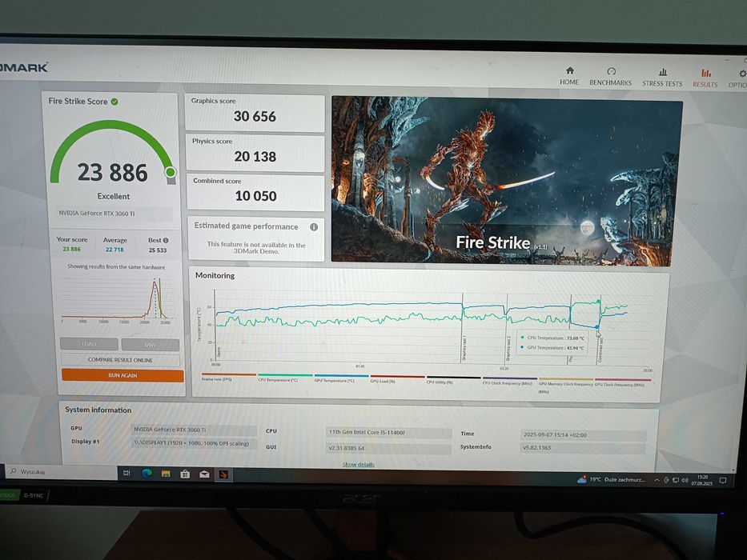This screenshot has width=747, height=560.
Task: Click the Combined score value 10 050
Action: click(x=256, y=196)
